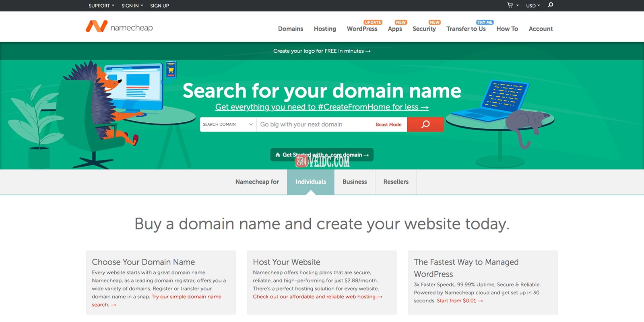Switch to the Resellers tab
This screenshot has height=322, width=644.
pos(396,182)
